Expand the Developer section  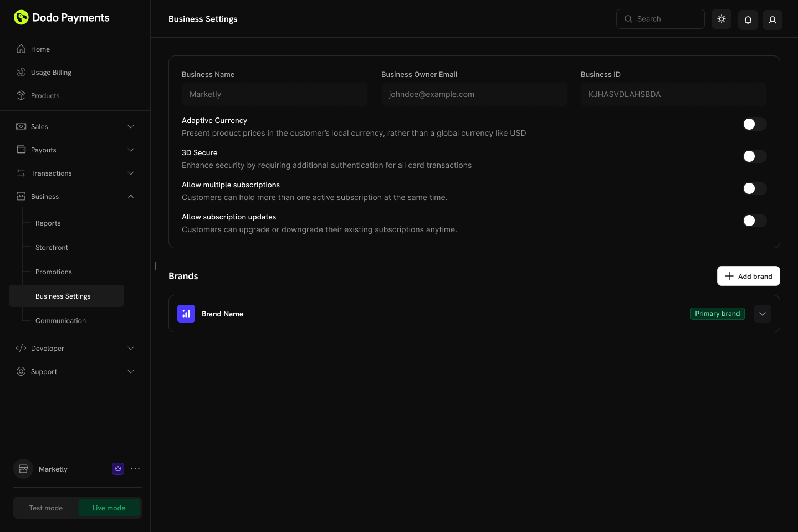point(131,348)
